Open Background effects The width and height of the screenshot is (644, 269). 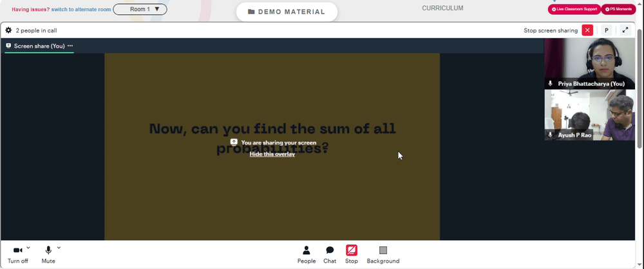(383, 255)
